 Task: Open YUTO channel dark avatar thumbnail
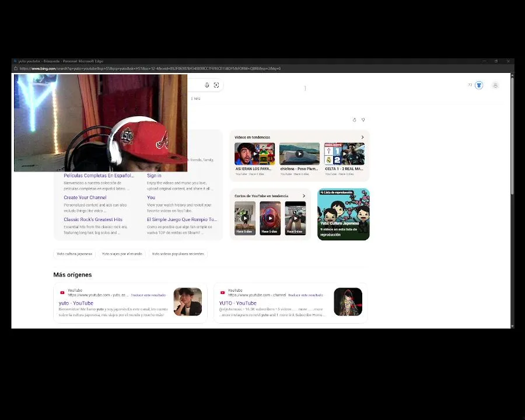348,302
